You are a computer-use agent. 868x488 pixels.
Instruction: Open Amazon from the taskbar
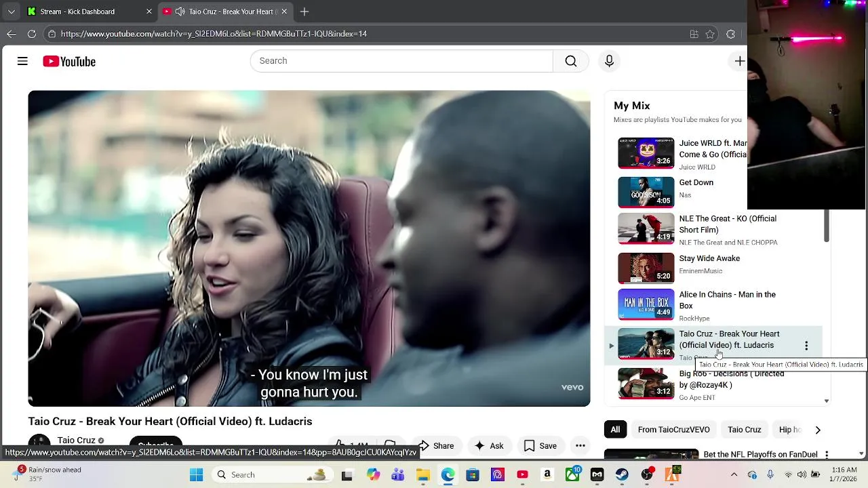tap(547, 475)
